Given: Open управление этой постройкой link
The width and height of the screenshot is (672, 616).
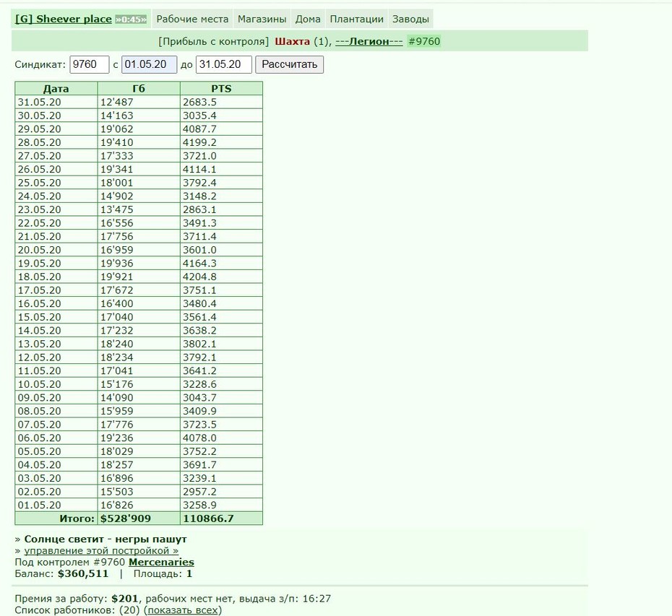Looking at the screenshot, I should [x=101, y=551].
